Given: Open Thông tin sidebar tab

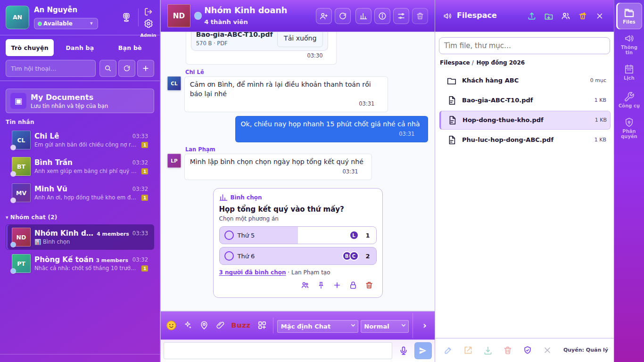Looking at the screenshot, I should point(629,44).
